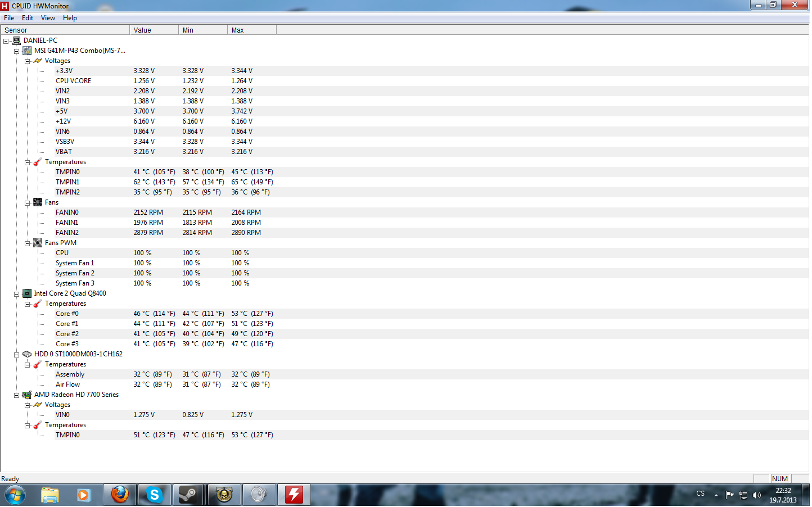812x507 pixels.
Task: Select the "CPU VCORE" sensor row label
Action: (x=73, y=81)
